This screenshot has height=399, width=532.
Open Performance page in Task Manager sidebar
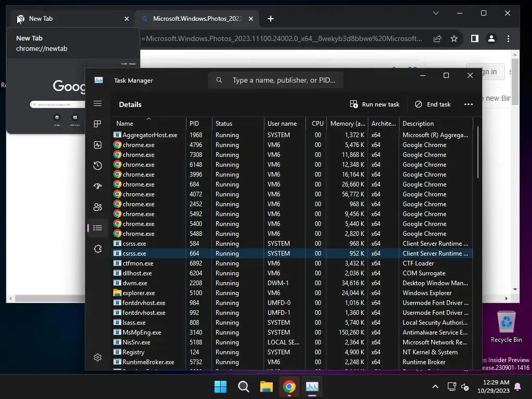[x=98, y=145]
